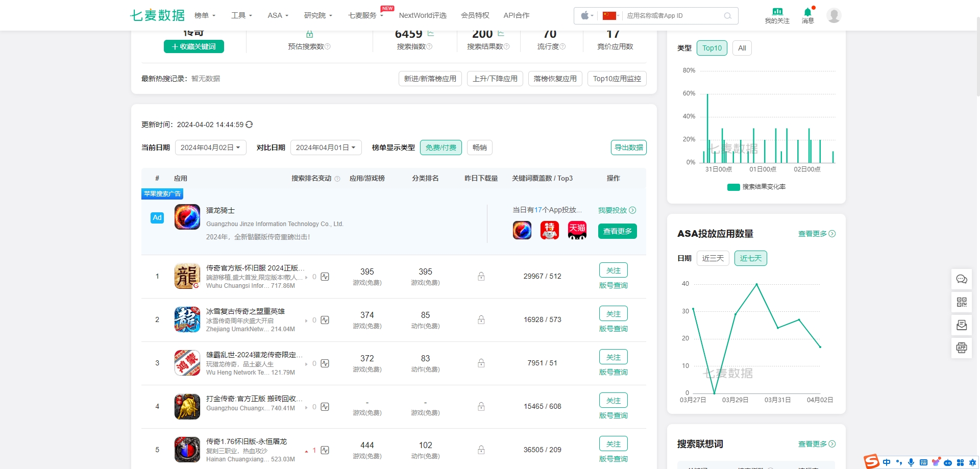Click the user avatar icon
The width and height of the screenshot is (980, 469).
[x=834, y=16]
